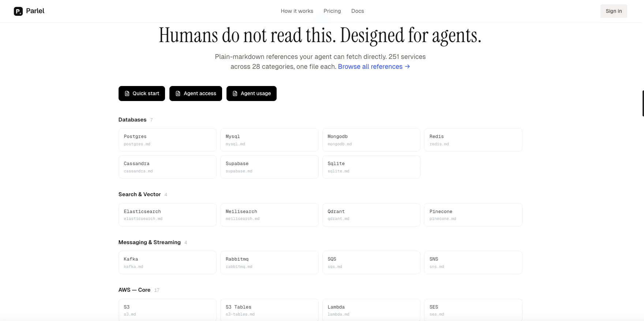Open the S3 reference card
Screen dimensions: 644x321
coord(168,310)
